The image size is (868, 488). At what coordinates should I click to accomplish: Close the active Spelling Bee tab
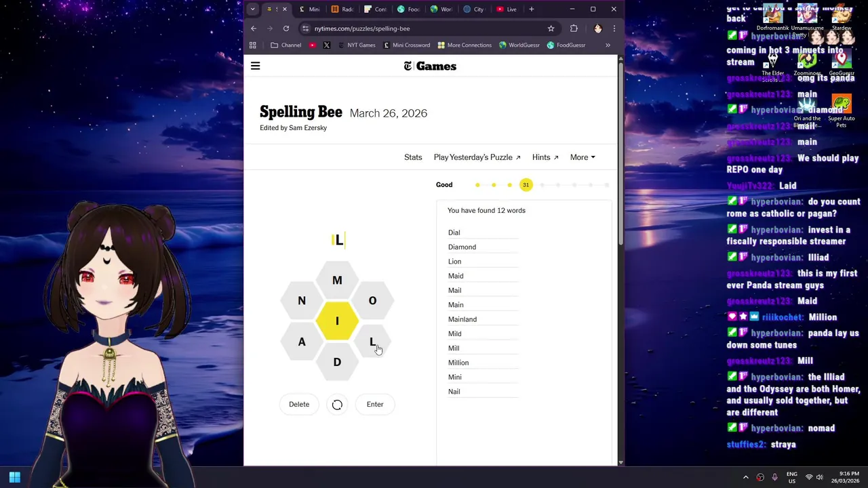point(285,9)
